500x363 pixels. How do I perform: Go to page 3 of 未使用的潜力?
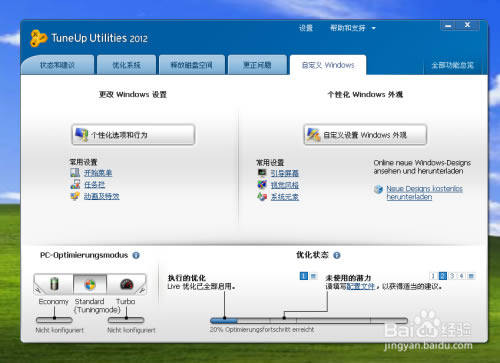pyautogui.click(x=452, y=276)
